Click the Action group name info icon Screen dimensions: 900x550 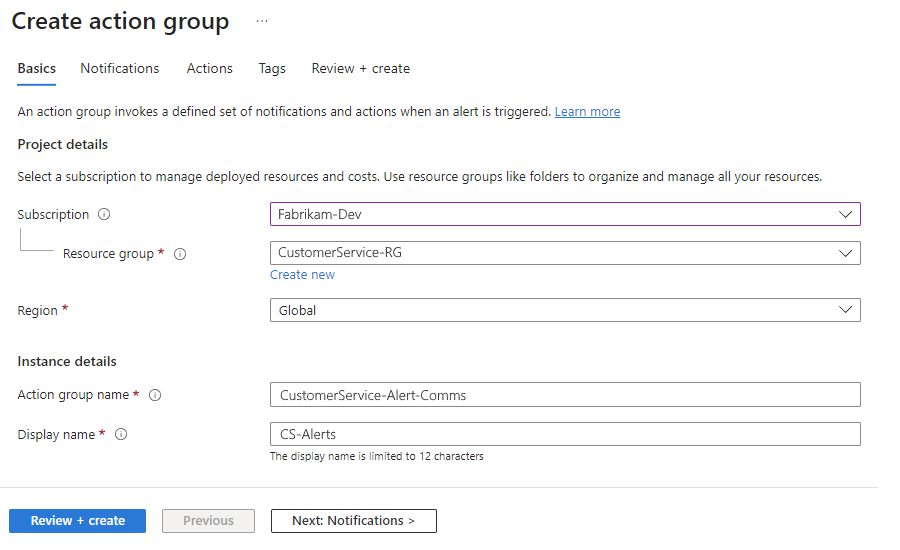point(155,395)
